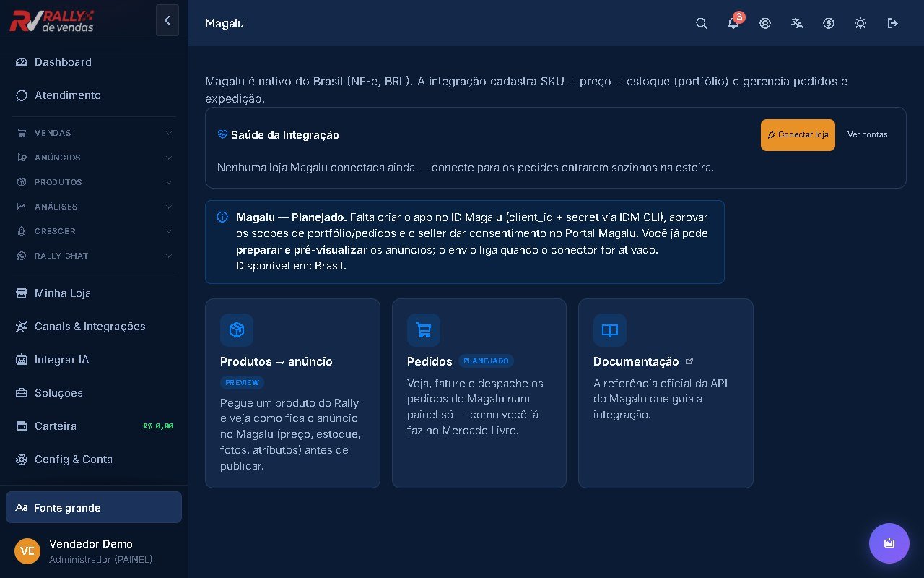924x578 pixels.
Task: Click the Pedidos shopping cart icon
Action: click(x=424, y=330)
